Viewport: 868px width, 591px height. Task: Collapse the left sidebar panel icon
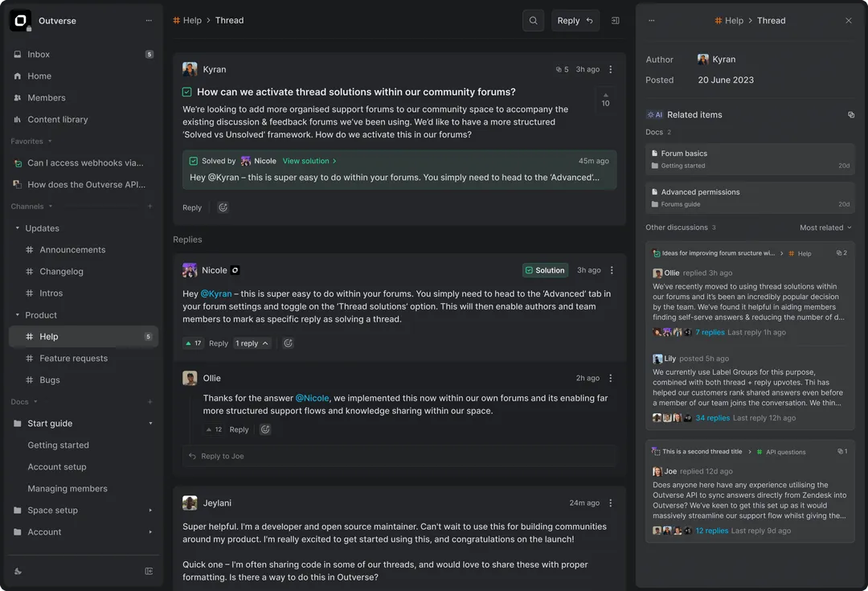point(149,571)
